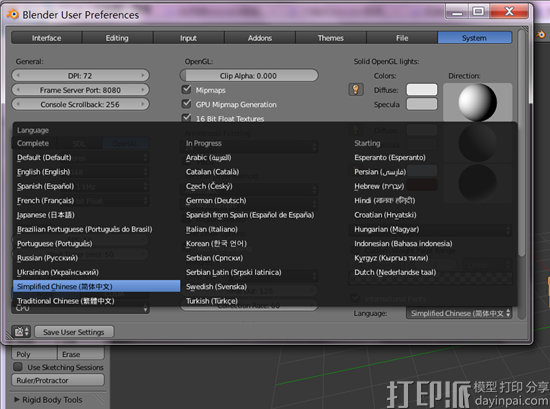Switch to the Editing tab
550x409 pixels.
coord(117,38)
